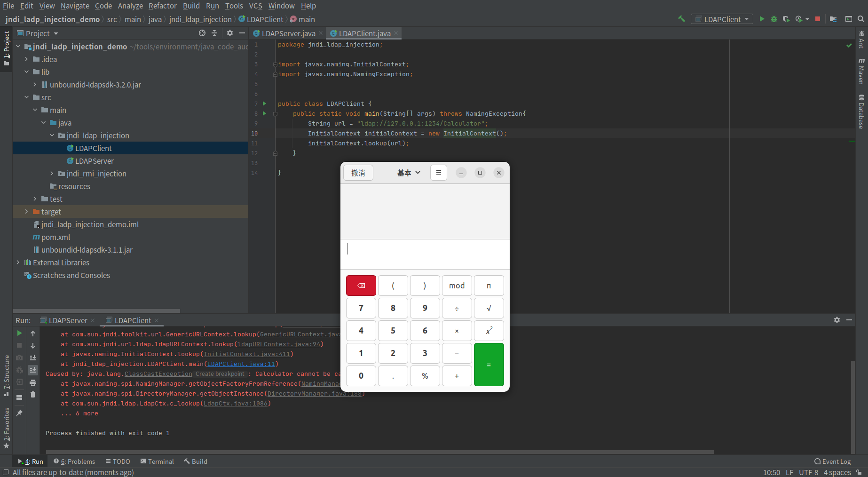Open the LDAPClient.java:11 stack trace link

pos(241,364)
